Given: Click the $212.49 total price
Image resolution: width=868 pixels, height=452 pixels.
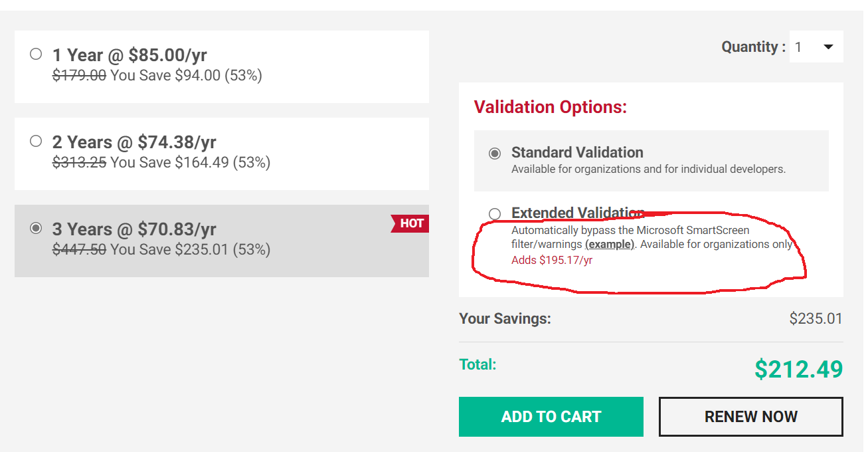Looking at the screenshot, I should (x=798, y=369).
